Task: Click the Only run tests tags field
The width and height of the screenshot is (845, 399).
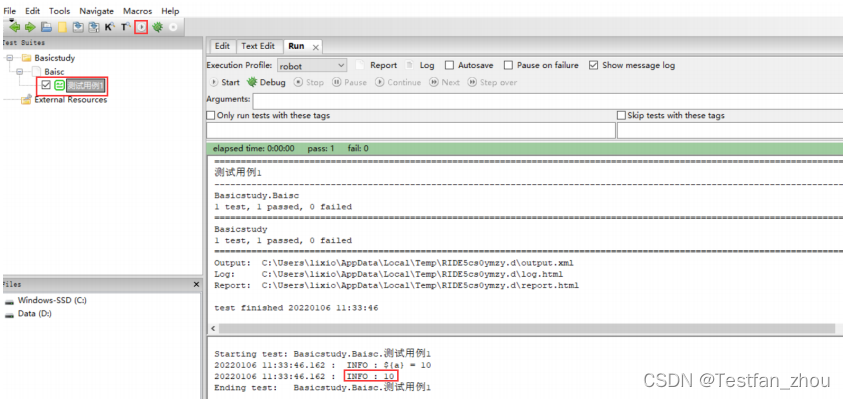Action: (411, 130)
